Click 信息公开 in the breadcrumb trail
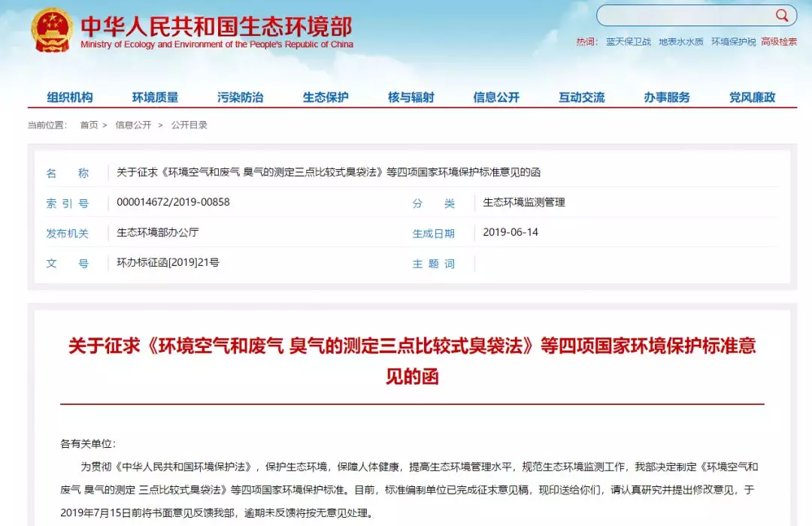 click(x=133, y=125)
